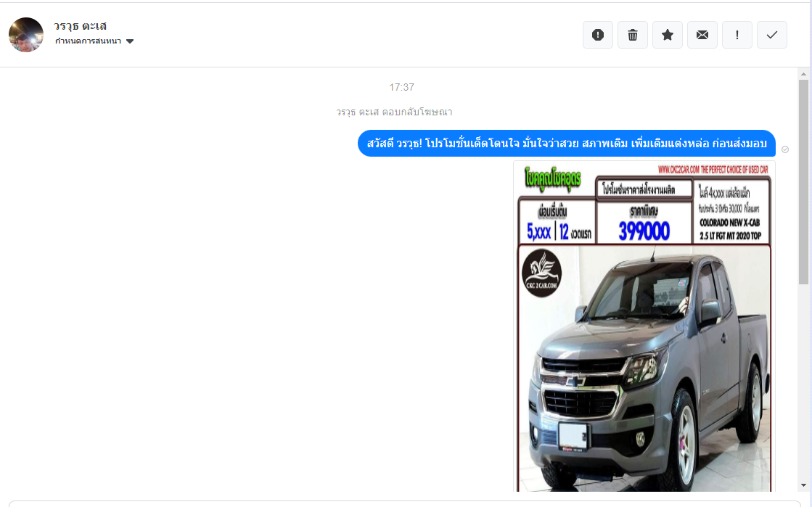Image resolution: width=812 pixels, height=507 pixels.
Task: Click the contact name วรวุธ ตะเส
Action: pos(81,26)
